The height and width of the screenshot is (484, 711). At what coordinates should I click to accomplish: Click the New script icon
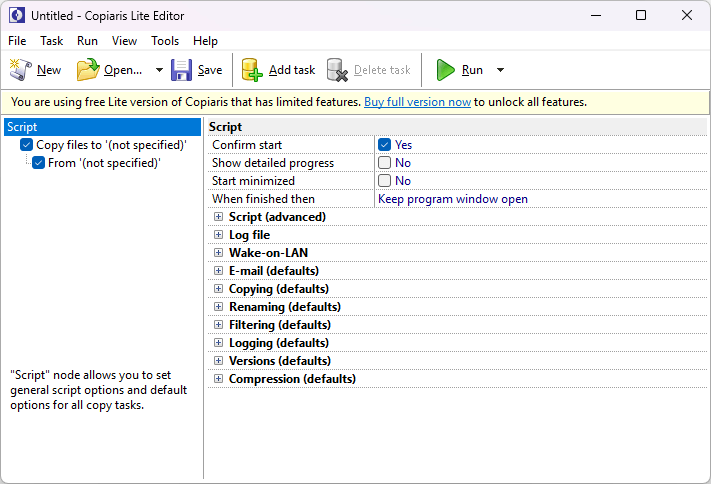[x=20, y=70]
